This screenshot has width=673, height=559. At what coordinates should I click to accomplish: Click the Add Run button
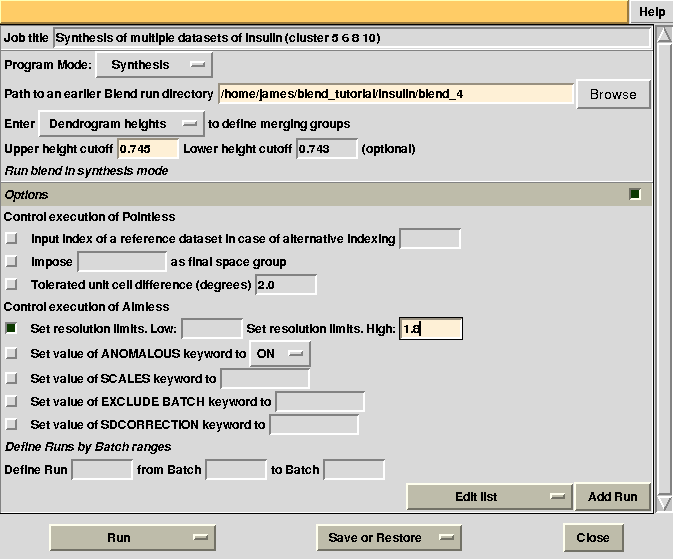[x=612, y=496]
